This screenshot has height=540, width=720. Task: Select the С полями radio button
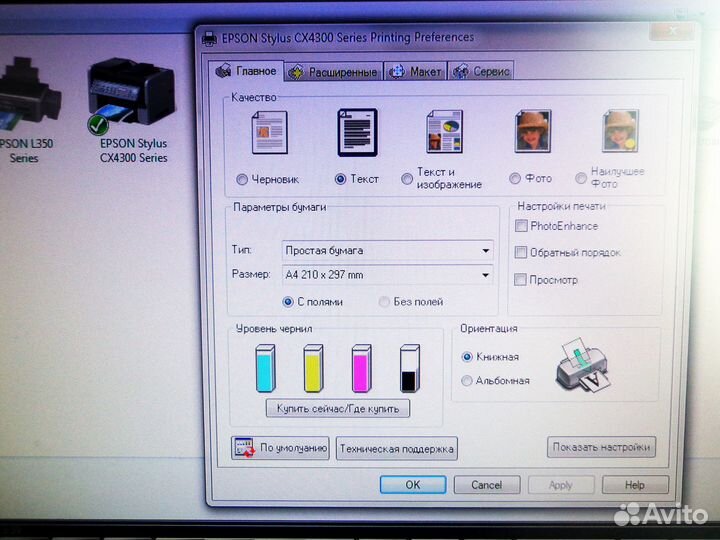tap(288, 302)
